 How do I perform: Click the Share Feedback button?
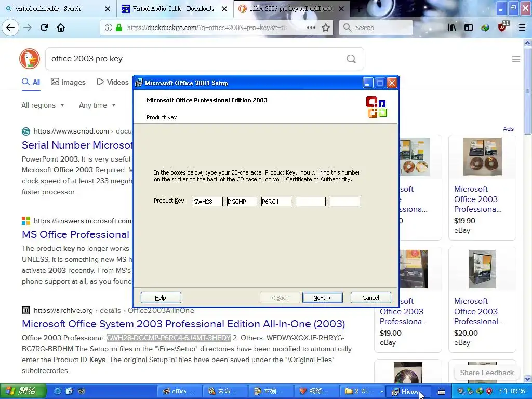487,373
